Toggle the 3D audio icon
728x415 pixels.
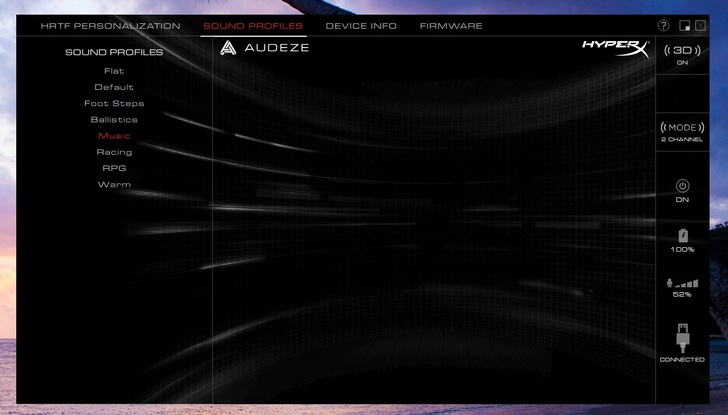[682, 50]
